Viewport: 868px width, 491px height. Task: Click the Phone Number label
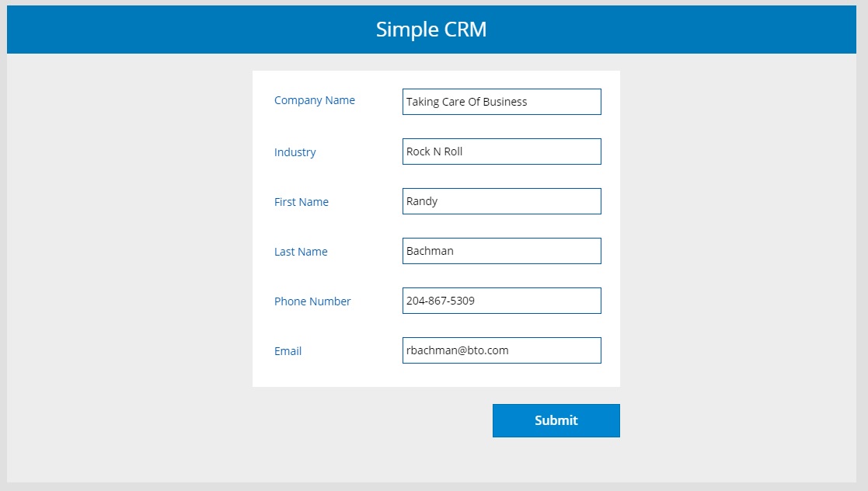tap(312, 301)
